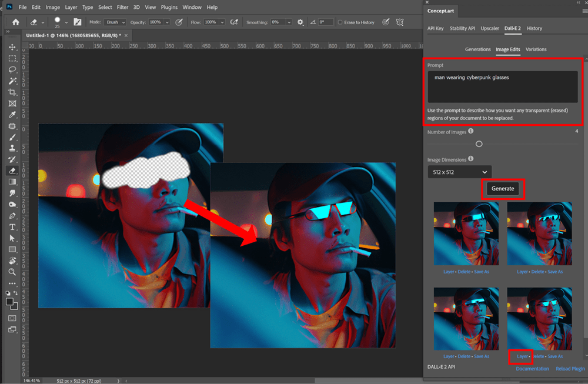Select the Magic Wand tool
Screen dimensions: 588x384
coord(12,81)
